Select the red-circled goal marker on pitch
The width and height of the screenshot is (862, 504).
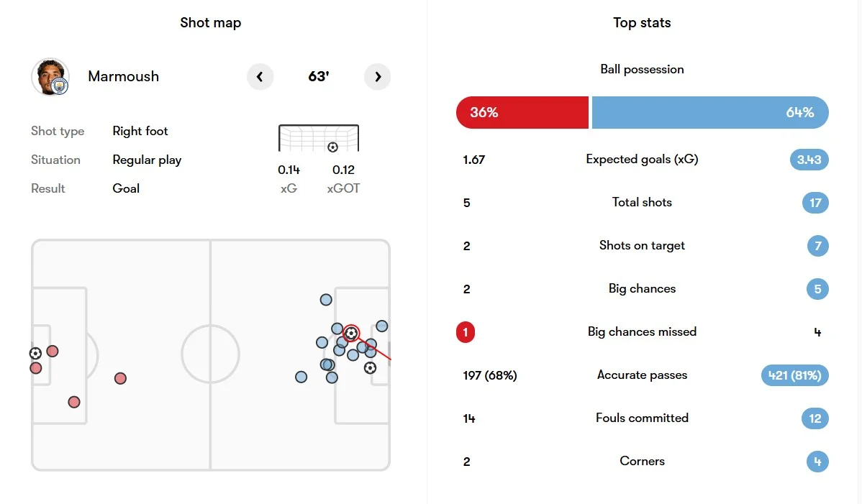click(351, 333)
